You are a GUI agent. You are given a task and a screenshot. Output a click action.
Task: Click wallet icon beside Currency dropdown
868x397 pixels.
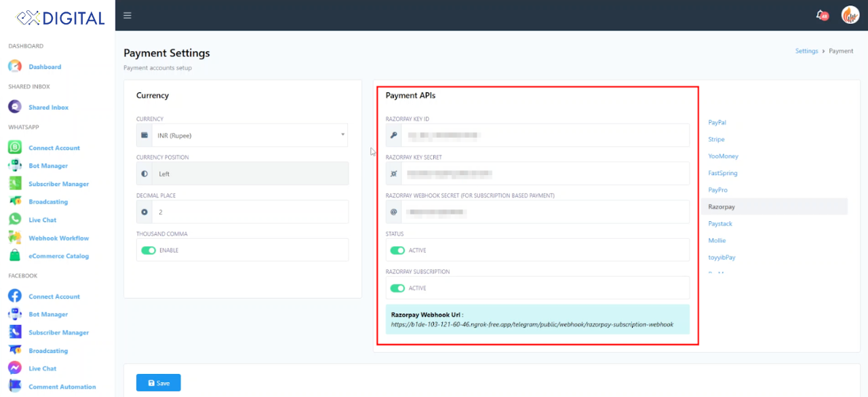coord(144,135)
